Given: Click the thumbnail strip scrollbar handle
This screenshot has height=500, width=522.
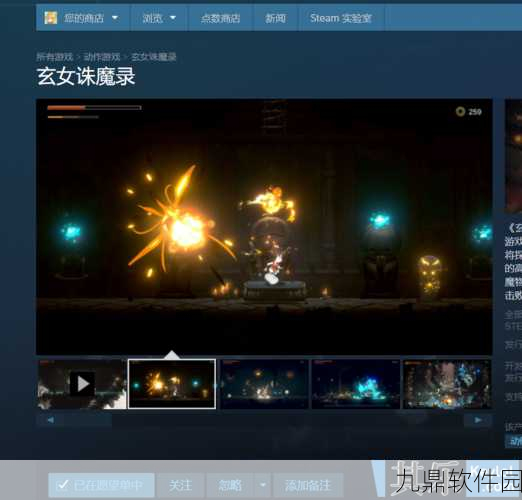Looking at the screenshot, I should [88, 420].
